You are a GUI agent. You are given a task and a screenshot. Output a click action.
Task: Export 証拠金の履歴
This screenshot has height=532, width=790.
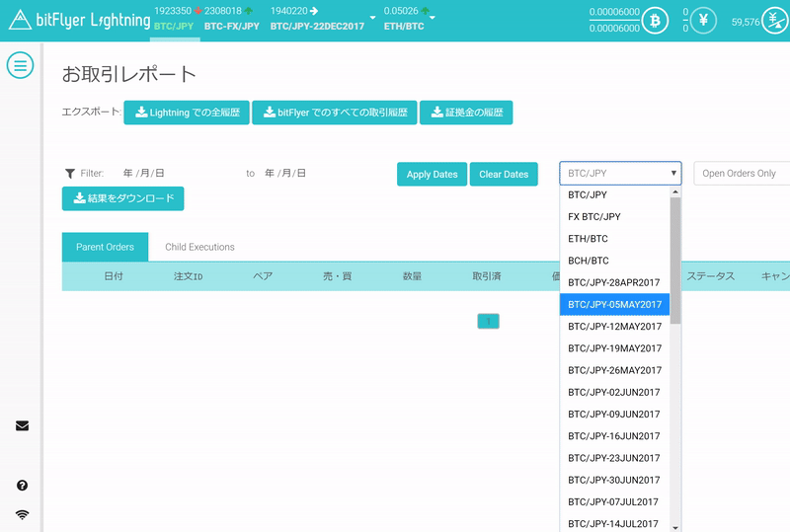[466, 113]
